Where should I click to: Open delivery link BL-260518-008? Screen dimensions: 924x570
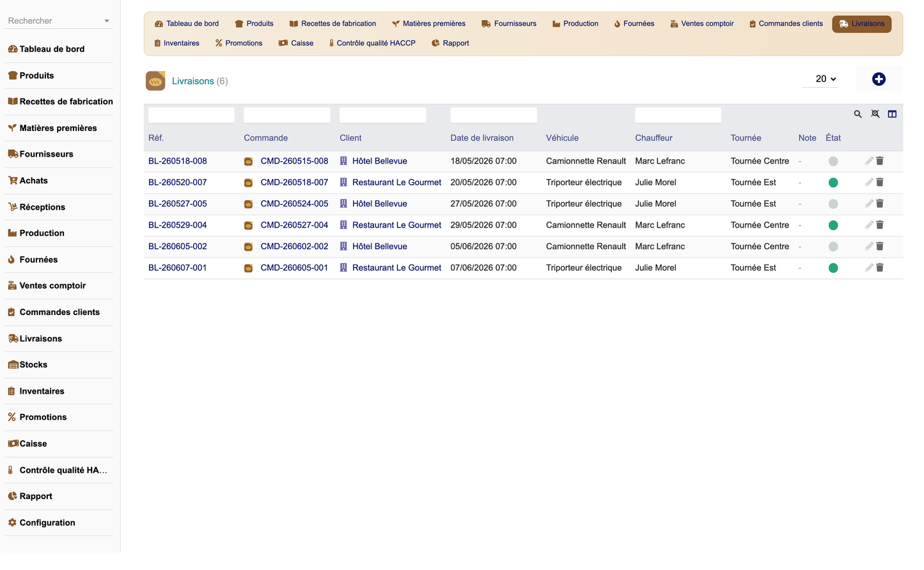point(178,161)
